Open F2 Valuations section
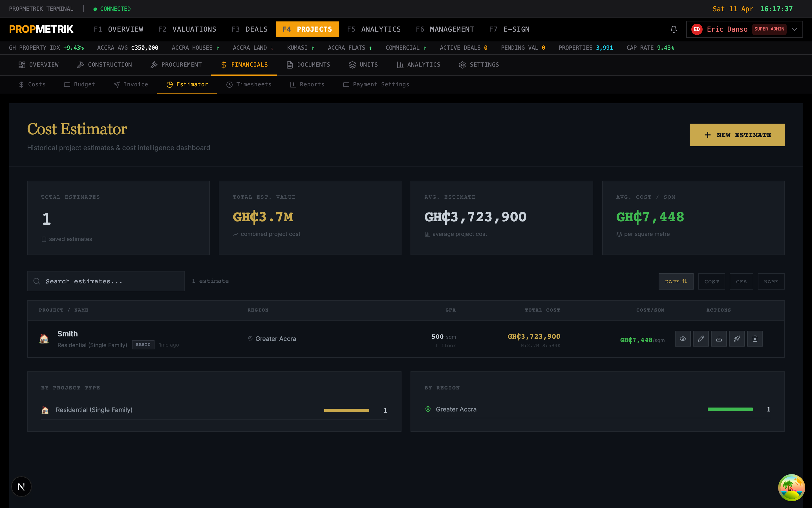Viewport: 812px width, 508px height. 187,29
